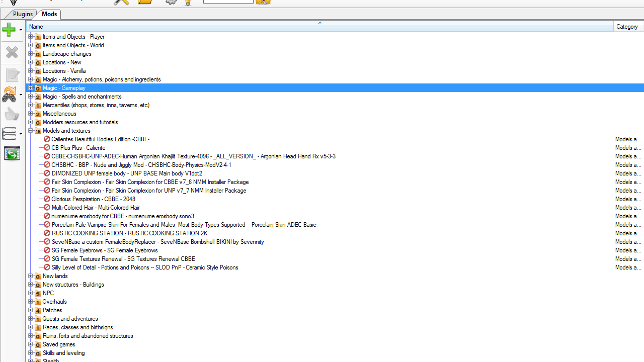Click disabled icon of SG Female Eyebrows mod

(x=47, y=250)
